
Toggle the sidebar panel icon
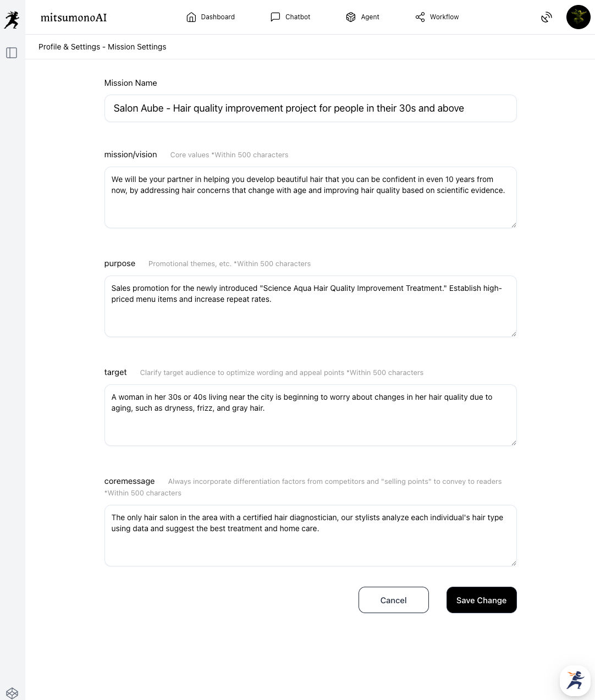(12, 53)
